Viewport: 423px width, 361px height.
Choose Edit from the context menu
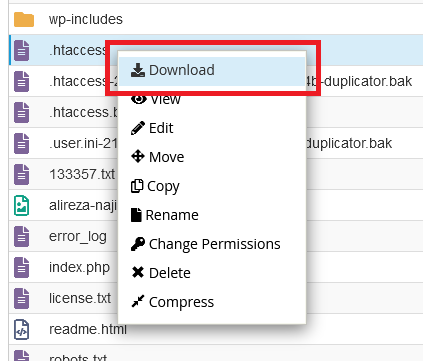click(212, 128)
